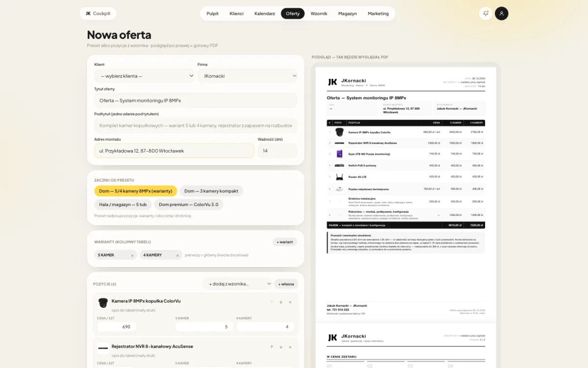Switch to the Kalendarz tab
Viewport: 588px width, 368px height.
265,14
